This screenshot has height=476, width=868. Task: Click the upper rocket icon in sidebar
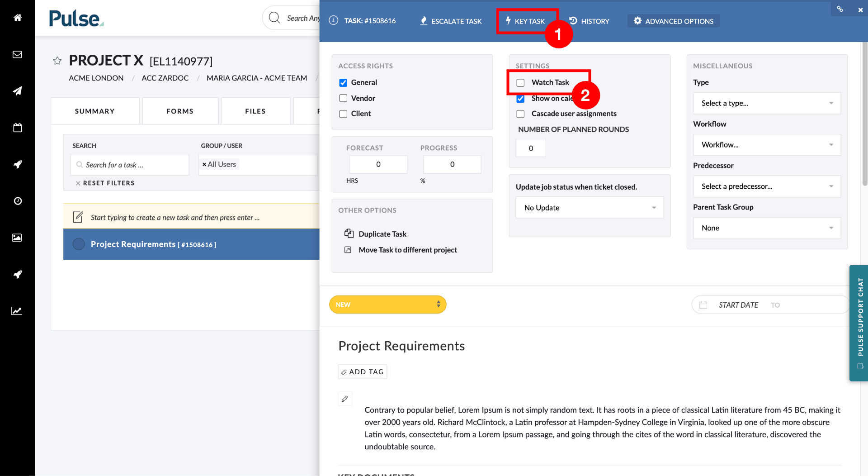17,164
